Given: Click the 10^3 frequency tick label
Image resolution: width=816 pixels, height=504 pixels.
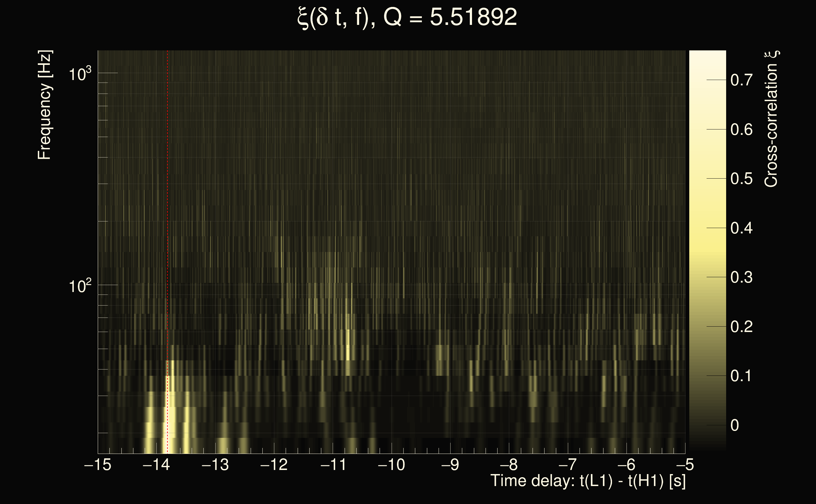Looking at the screenshot, I should click(80, 74).
